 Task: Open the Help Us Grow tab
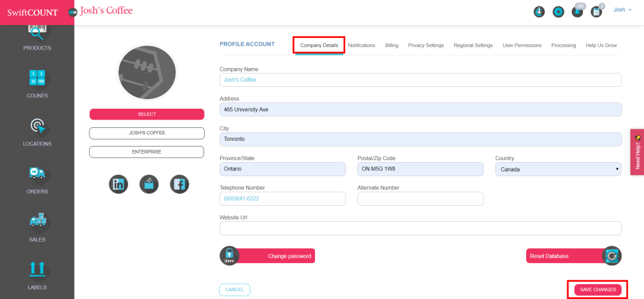tap(601, 46)
